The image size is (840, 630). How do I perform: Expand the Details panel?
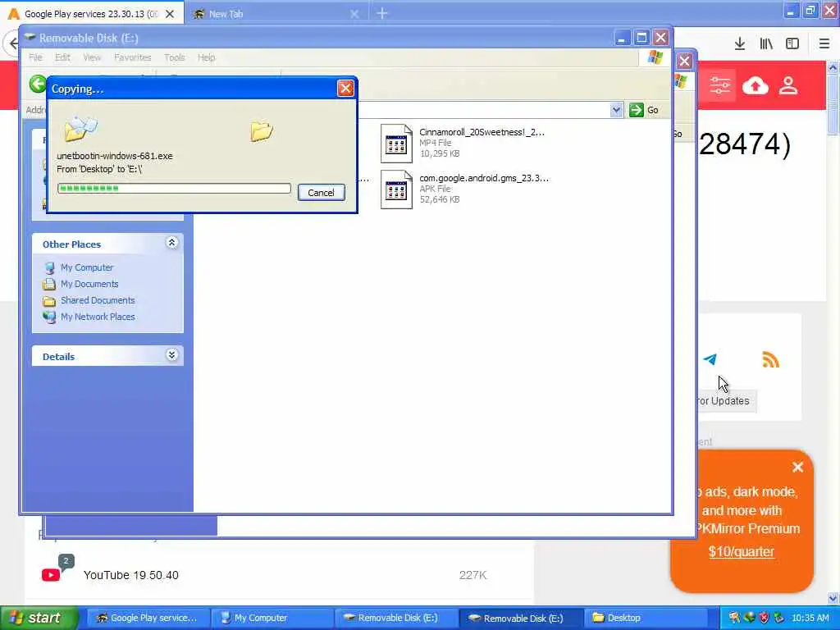pos(172,355)
